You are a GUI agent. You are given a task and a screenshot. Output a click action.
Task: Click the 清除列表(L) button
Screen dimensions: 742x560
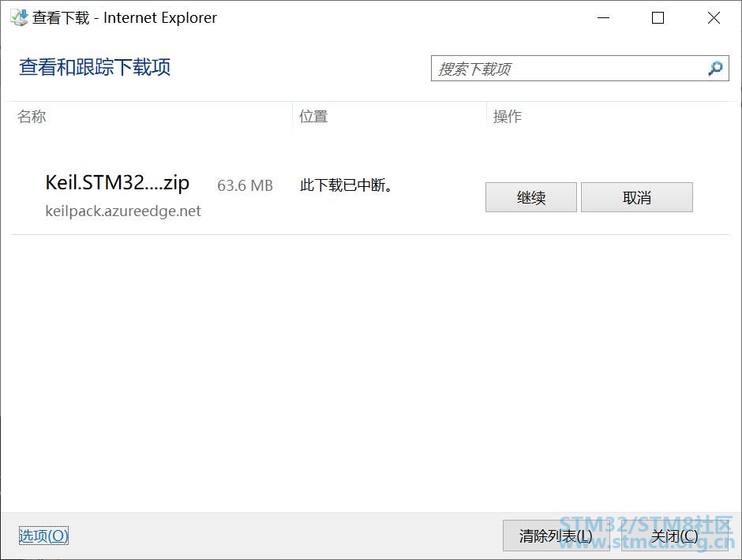[556, 536]
